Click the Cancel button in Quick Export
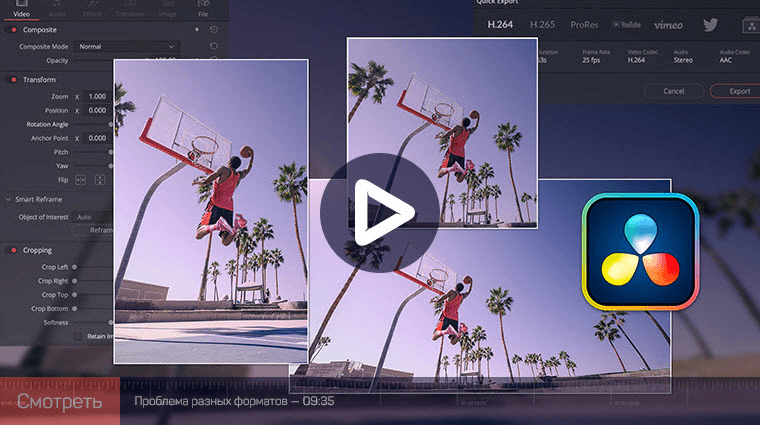 pos(674,91)
